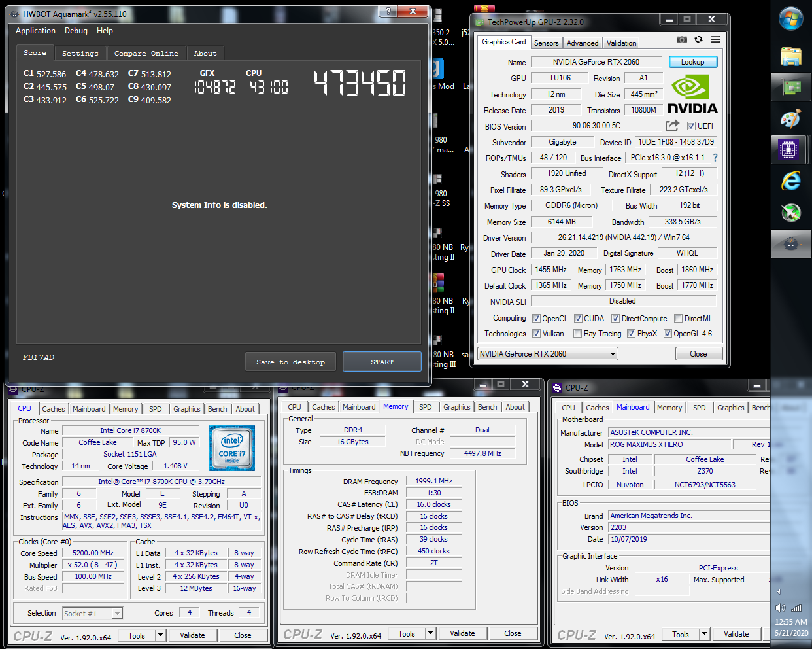Switch to the Settings tab in Aquamark
812x649 pixels.
tap(80, 54)
